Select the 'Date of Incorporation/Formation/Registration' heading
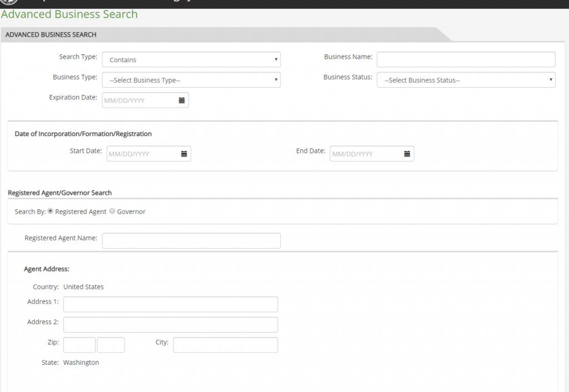Image resolution: width=569 pixels, height=392 pixels. pyautogui.click(x=83, y=134)
